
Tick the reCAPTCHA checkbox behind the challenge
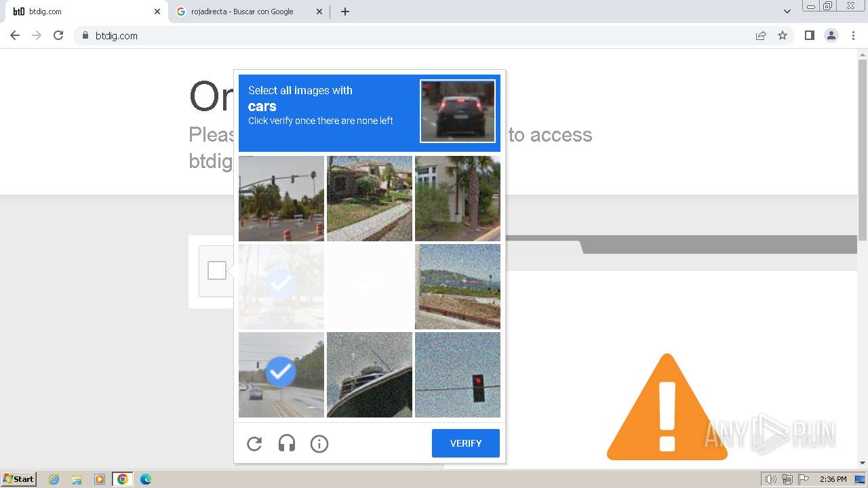click(217, 270)
